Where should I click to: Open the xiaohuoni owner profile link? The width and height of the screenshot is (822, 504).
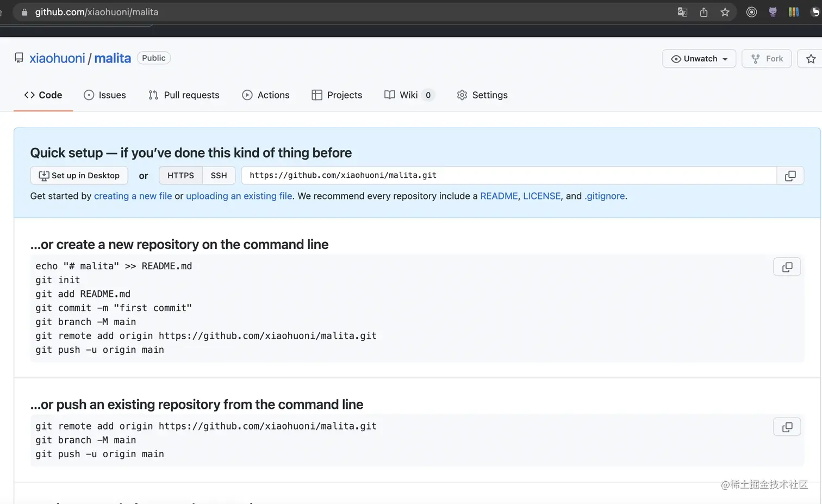coord(57,58)
